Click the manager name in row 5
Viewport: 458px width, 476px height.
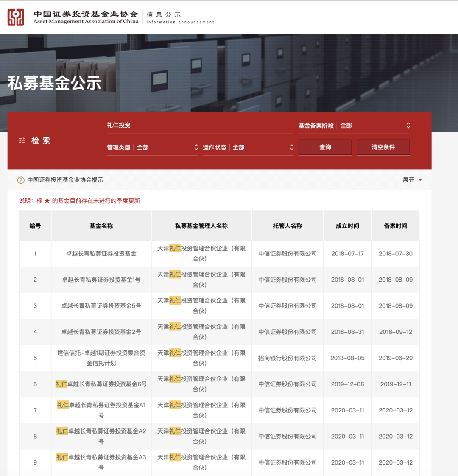(x=201, y=358)
